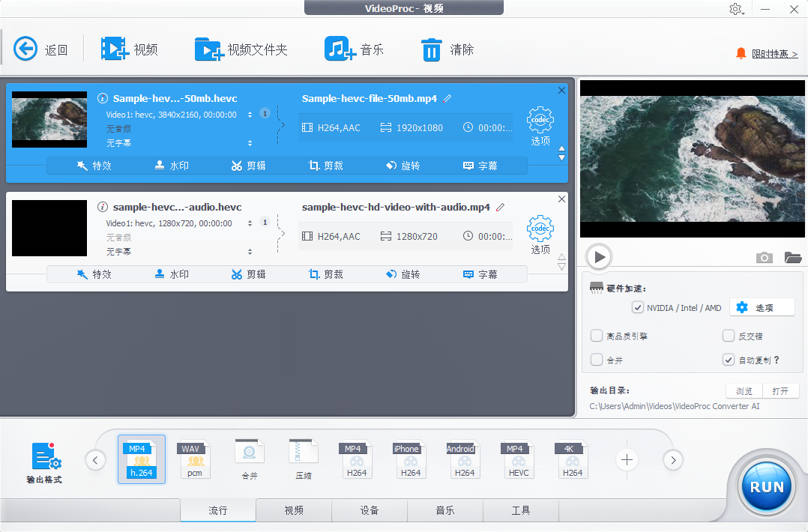
Task: Click the RUN button to start conversion
Action: pyautogui.click(x=766, y=486)
